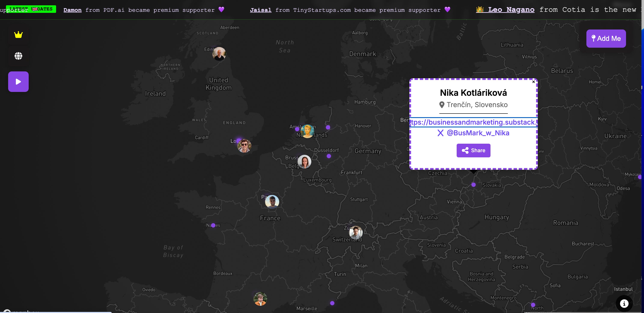Click the Leo Nagano link in ticker
The height and width of the screenshot is (313, 644).
511,10
